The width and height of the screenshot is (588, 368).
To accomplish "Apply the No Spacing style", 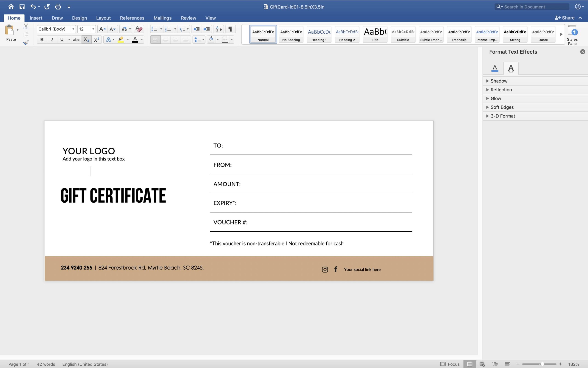I will click(291, 34).
